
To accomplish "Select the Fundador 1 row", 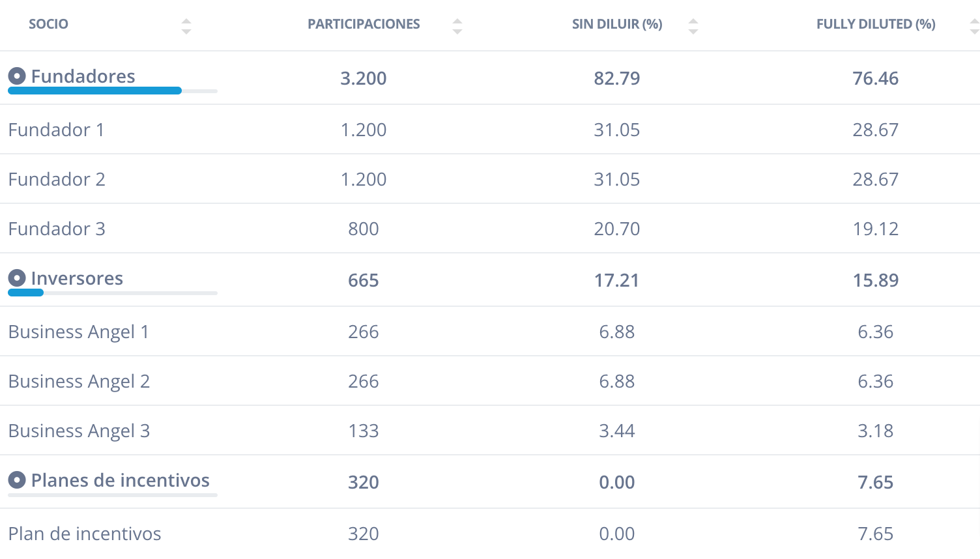I will coord(490,129).
